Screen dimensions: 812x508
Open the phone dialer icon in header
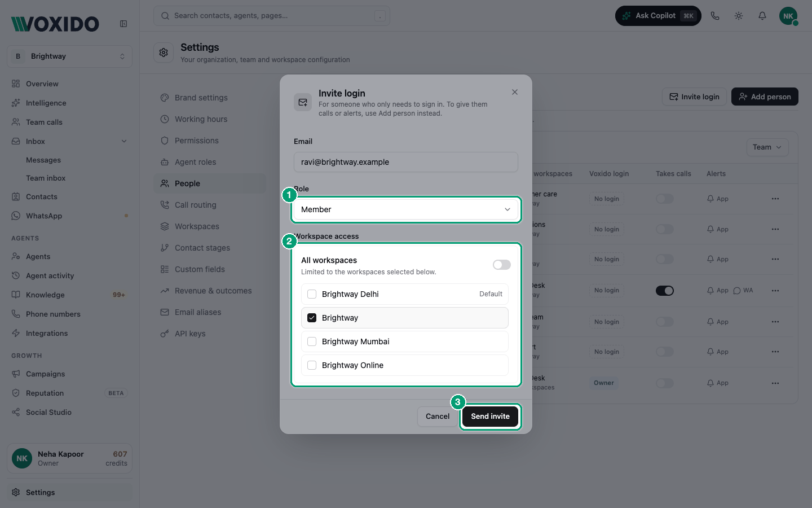[x=715, y=16]
